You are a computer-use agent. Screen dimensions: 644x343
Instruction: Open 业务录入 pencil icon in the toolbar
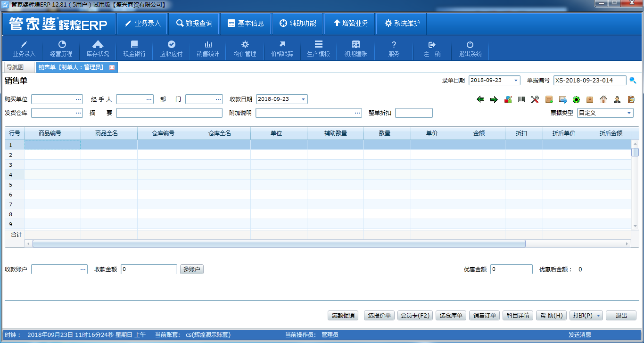(24, 49)
